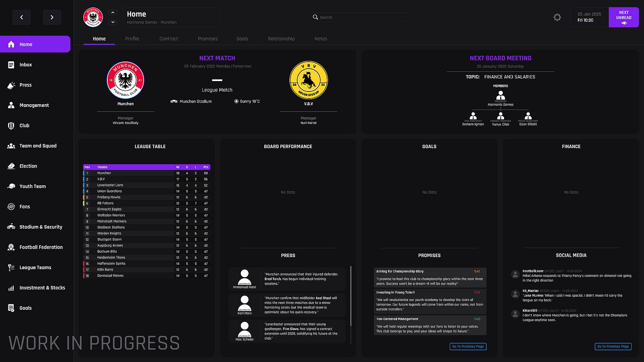The image size is (644, 362).
Task: Click the Search input field
Action: [x=359, y=17]
